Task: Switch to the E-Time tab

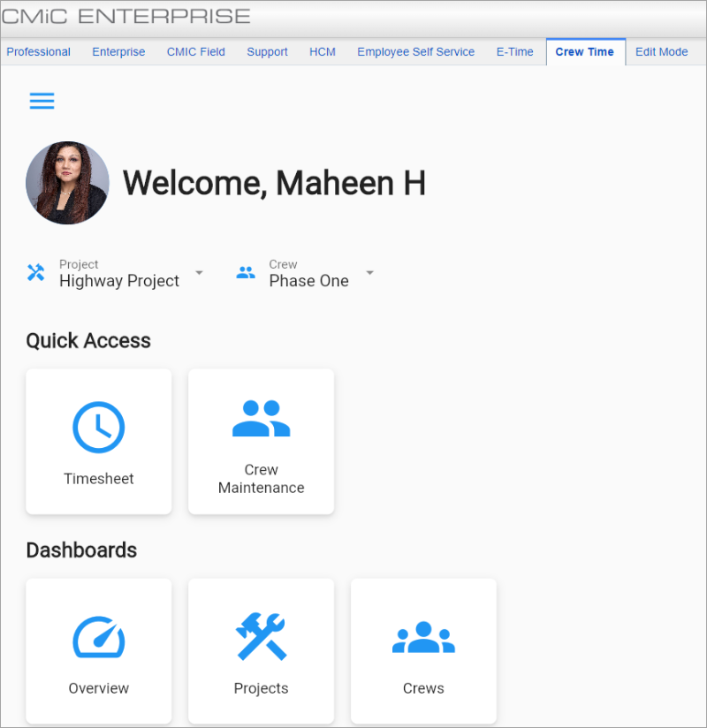Action: point(514,51)
